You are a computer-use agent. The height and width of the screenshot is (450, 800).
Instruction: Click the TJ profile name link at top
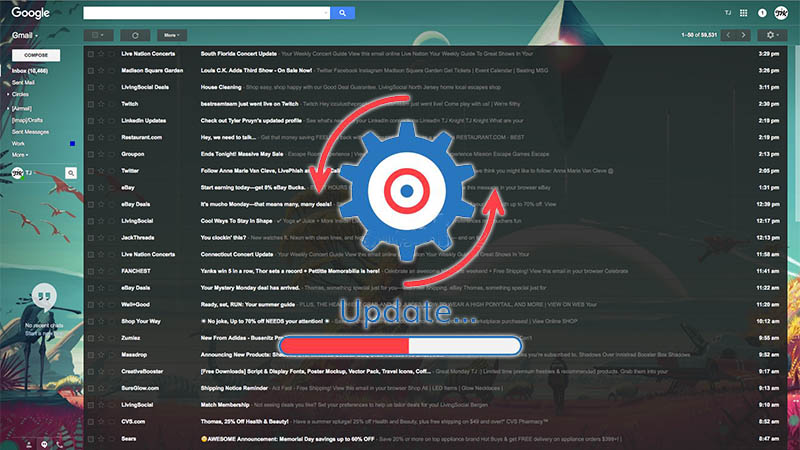tap(728, 13)
